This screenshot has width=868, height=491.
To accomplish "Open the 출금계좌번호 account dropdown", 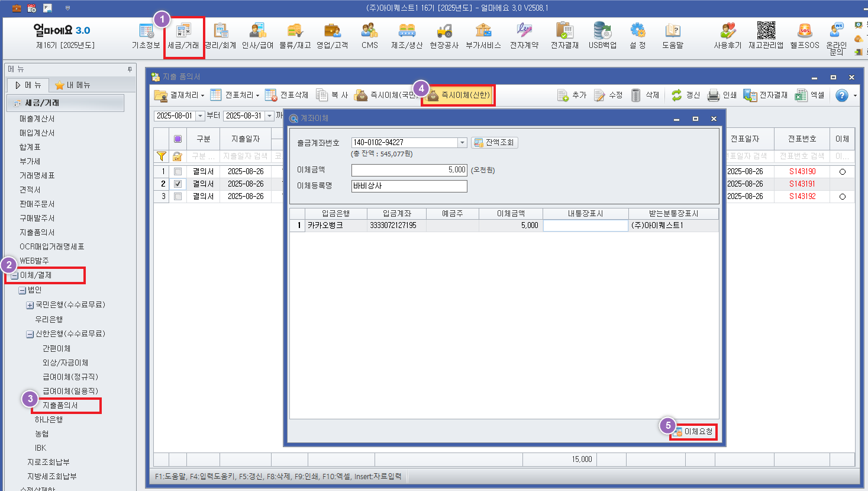I will pyautogui.click(x=462, y=143).
